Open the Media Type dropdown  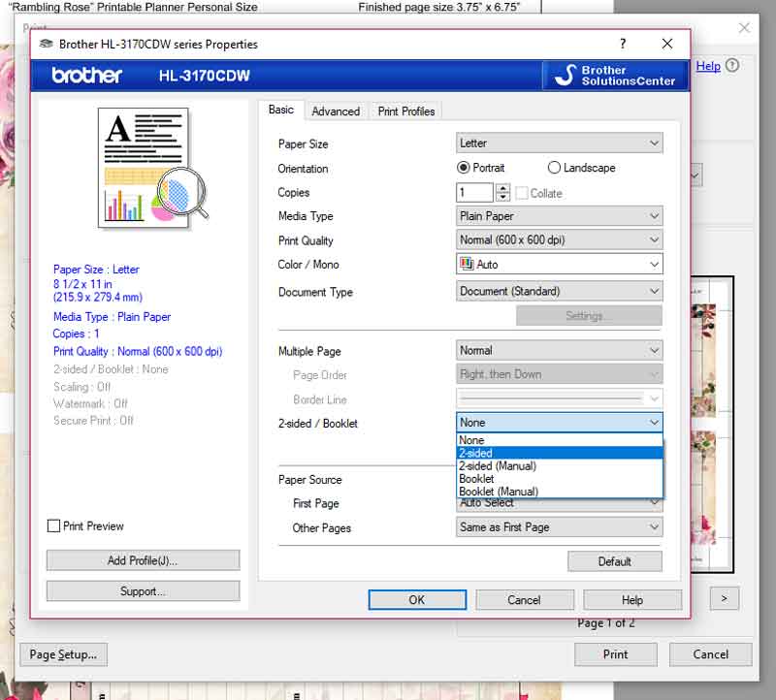tap(560, 216)
